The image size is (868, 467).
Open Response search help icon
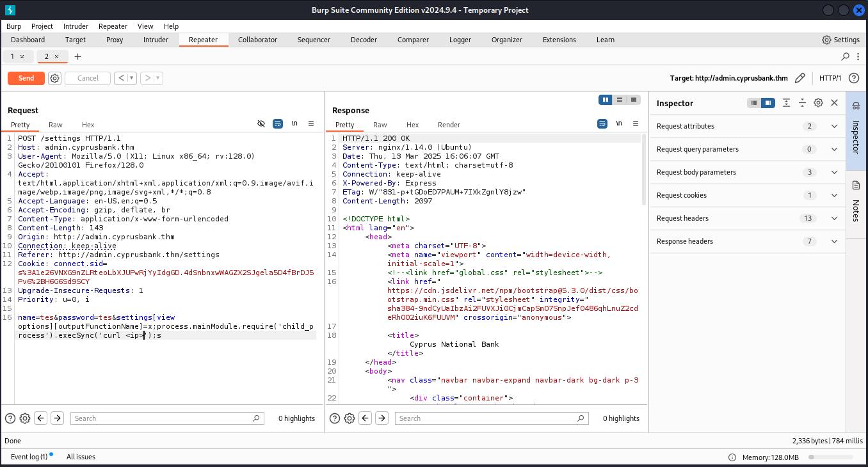(334, 418)
